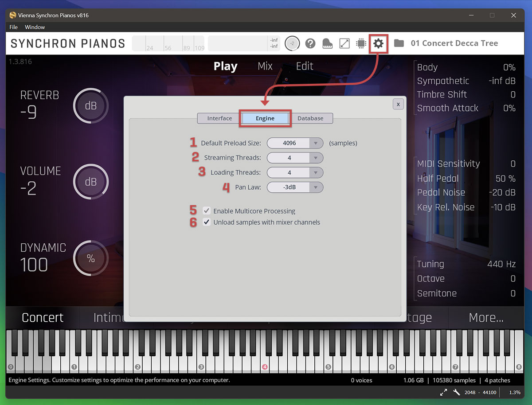Viewport: 532px width, 405px height.
Task: Click the velocity histogram display in toolbar
Action: [168, 43]
